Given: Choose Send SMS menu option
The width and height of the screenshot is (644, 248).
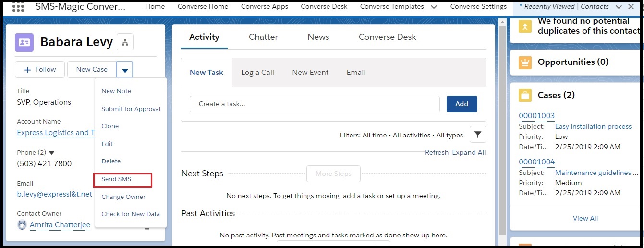Looking at the screenshot, I should (x=116, y=179).
